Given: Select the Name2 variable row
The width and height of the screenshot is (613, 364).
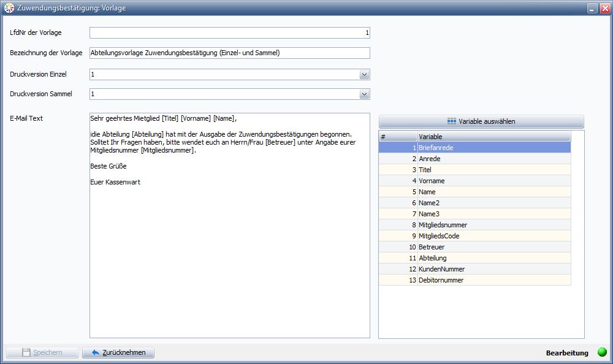Looking at the screenshot, I should (474, 203).
